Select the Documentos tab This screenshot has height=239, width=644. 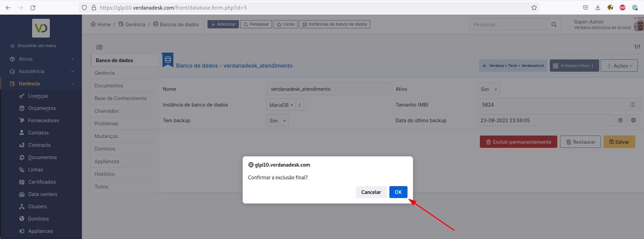click(124, 86)
